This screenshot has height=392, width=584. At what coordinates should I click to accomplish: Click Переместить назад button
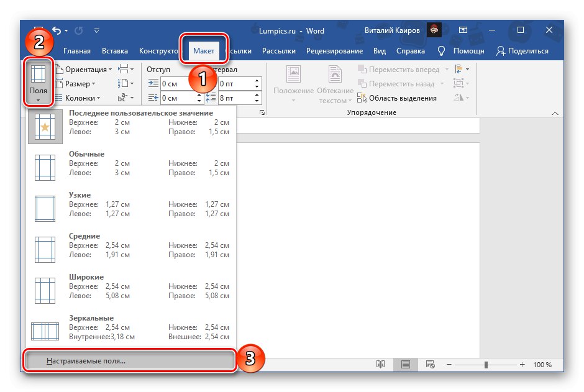400,84
